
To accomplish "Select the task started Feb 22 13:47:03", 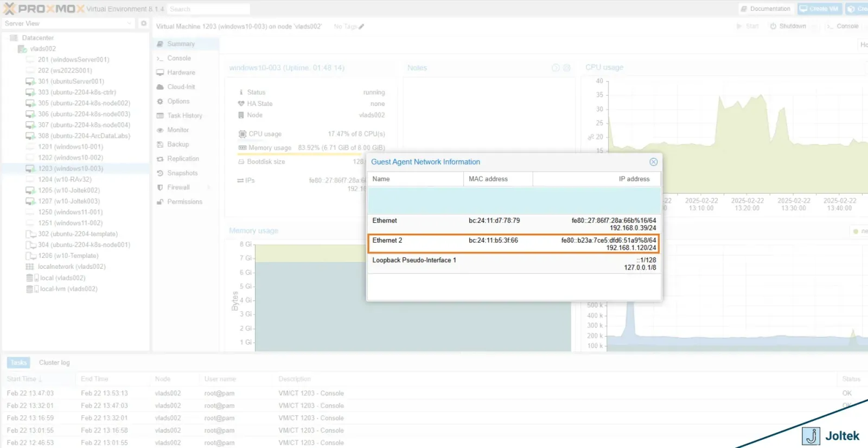I will [434, 393].
